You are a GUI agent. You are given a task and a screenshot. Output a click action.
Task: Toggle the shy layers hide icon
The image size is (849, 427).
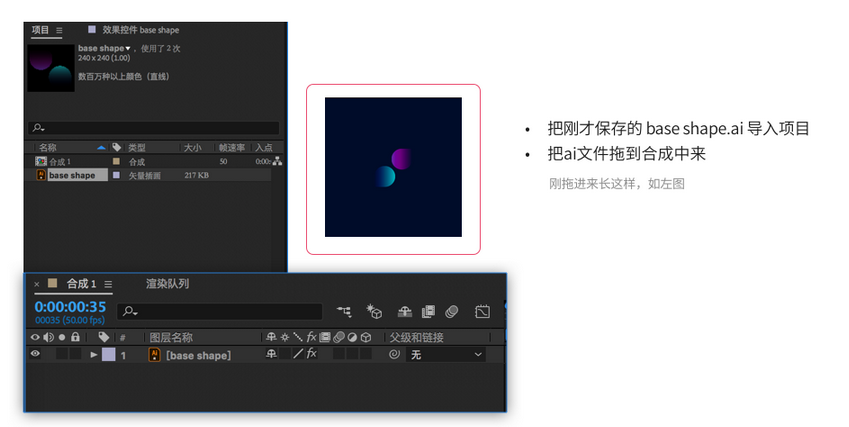click(x=404, y=312)
